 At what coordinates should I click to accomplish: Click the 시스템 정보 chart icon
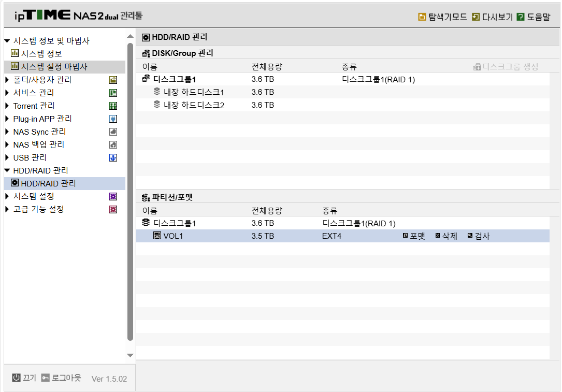15,53
